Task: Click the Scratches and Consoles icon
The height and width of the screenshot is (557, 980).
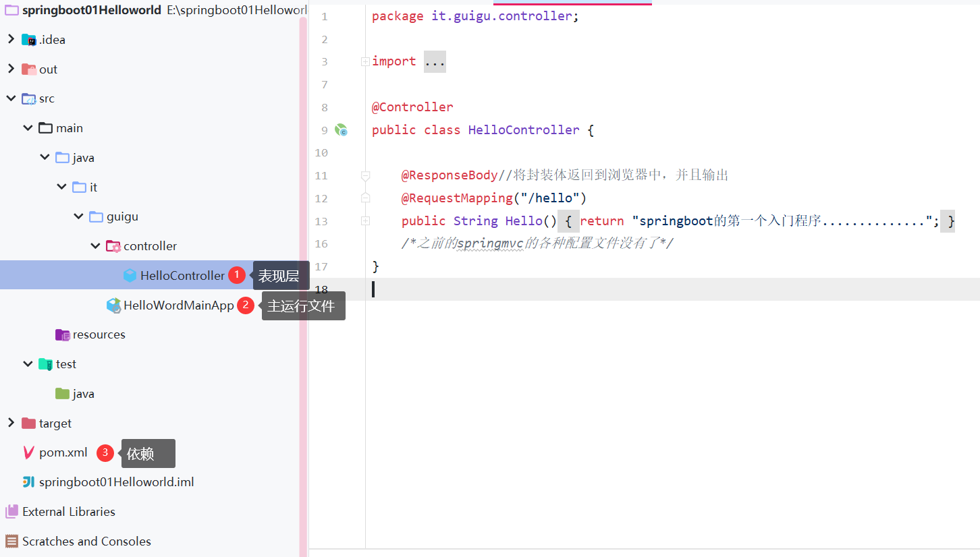Action: pos(11,541)
